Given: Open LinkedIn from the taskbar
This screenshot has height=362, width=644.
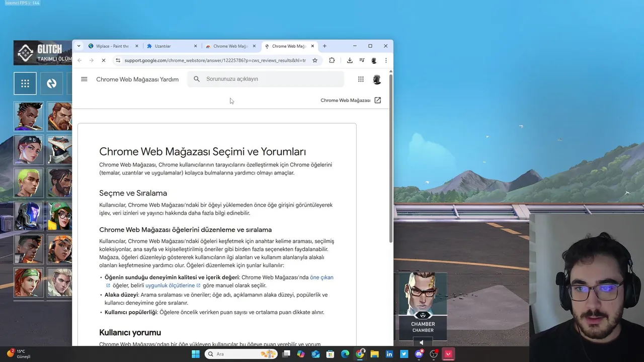Looking at the screenshot, I should click(389, 354).
